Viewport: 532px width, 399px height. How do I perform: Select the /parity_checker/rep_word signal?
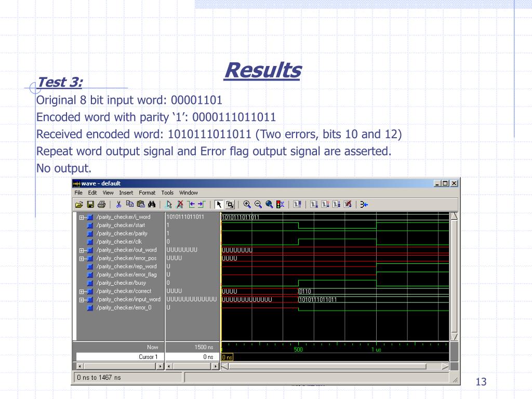tap(127, 267)
